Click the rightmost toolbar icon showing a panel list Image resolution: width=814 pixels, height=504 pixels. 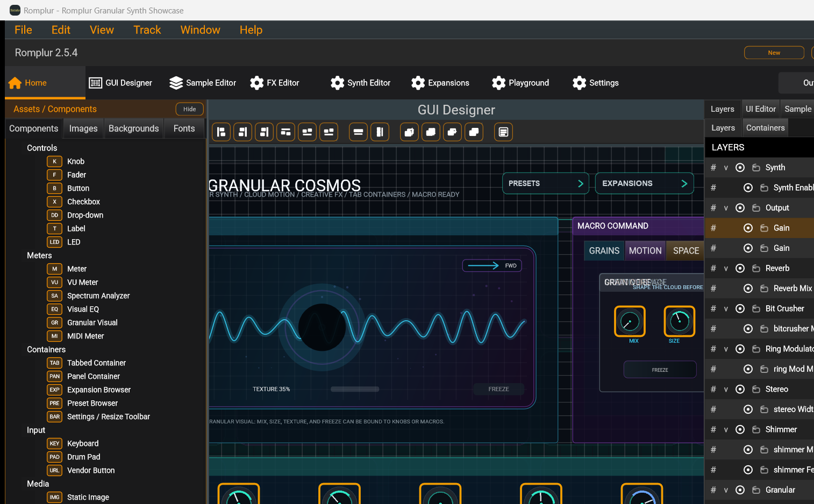tap(503, 132)
